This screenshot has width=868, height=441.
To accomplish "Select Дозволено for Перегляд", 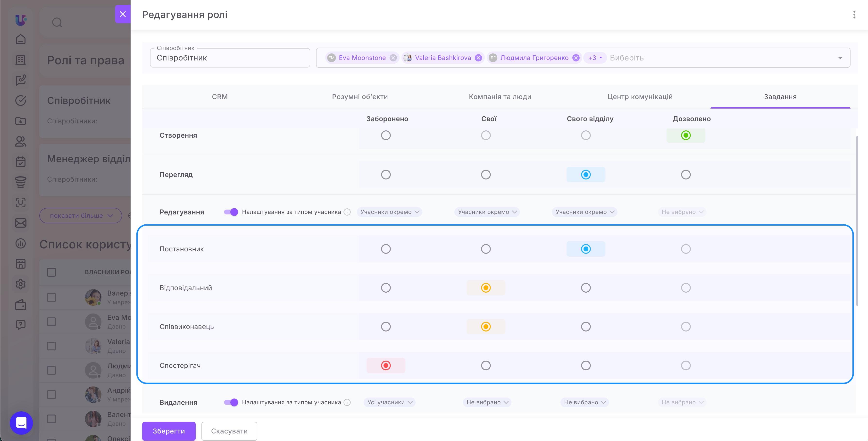I will 686,175.
